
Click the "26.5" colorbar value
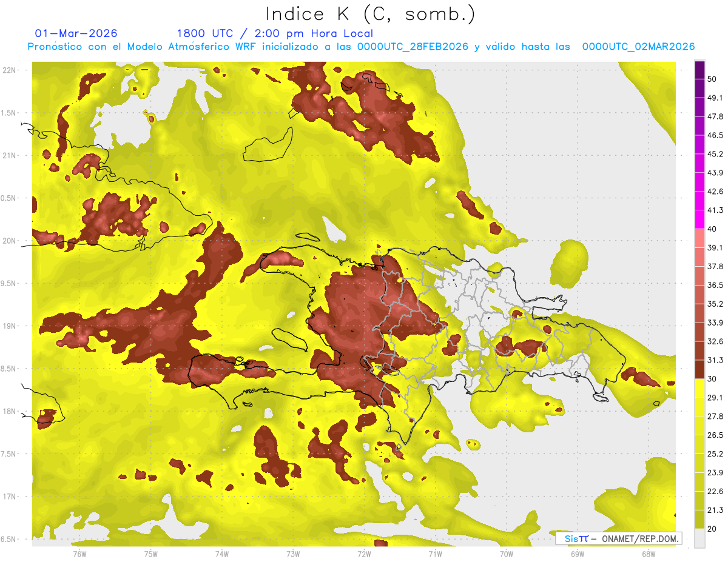click(715, 435)
